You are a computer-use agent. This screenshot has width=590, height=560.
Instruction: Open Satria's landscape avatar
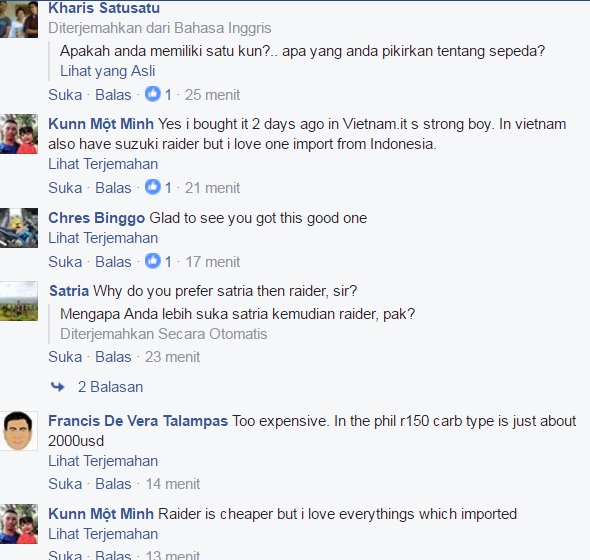19,301
